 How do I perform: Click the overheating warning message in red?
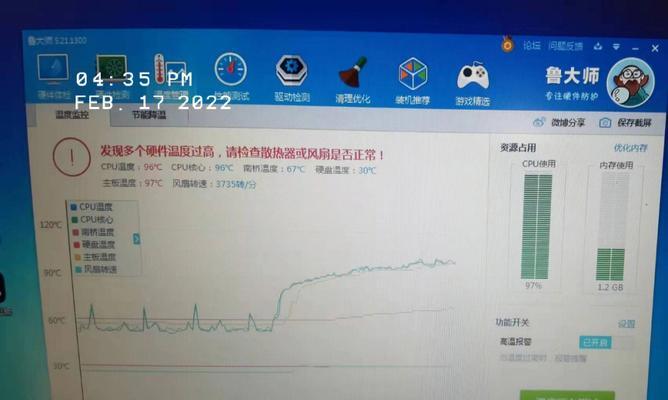[242, 152]
